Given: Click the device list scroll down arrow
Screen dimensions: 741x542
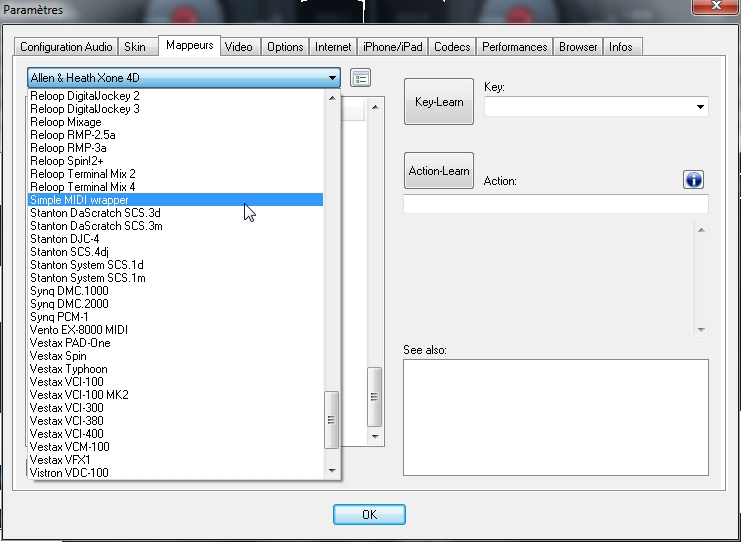Looking at the screenshot, I should point(332,470).
